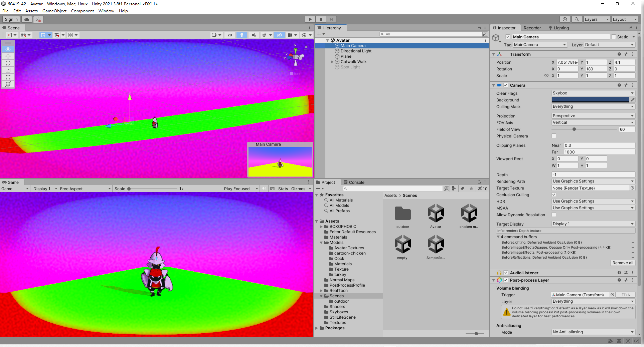Image resolution: width=644 pixels, height=347 pixels.
Task: Click the Sign in button
Action: pyautogui.click(x=11, y=20)
